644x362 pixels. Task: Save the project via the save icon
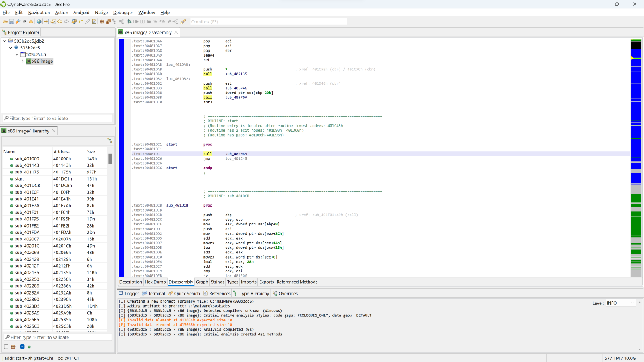(x=11, y=22)
